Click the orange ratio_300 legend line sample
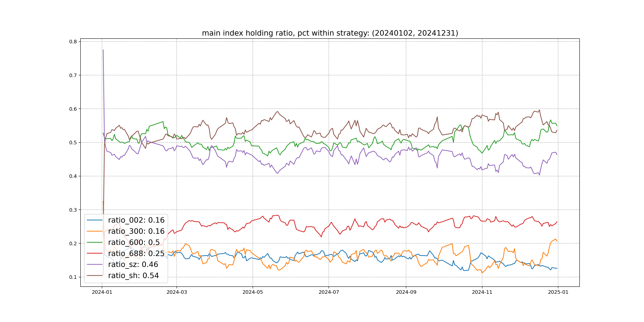This screenshot has height=322, width=644. point(95,231)
